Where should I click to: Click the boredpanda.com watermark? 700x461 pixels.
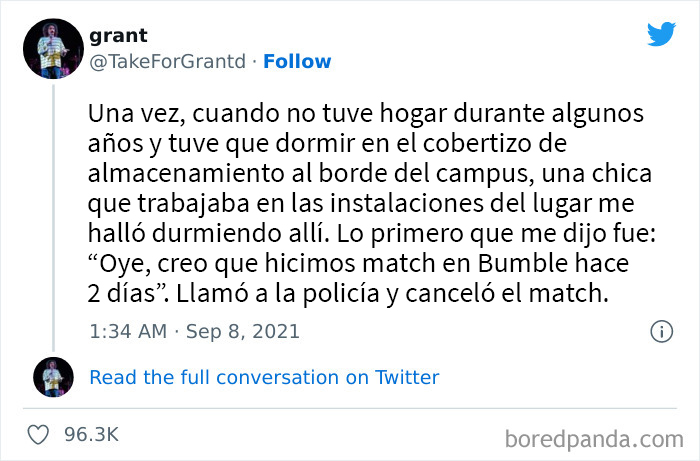(x=593, y=437)
